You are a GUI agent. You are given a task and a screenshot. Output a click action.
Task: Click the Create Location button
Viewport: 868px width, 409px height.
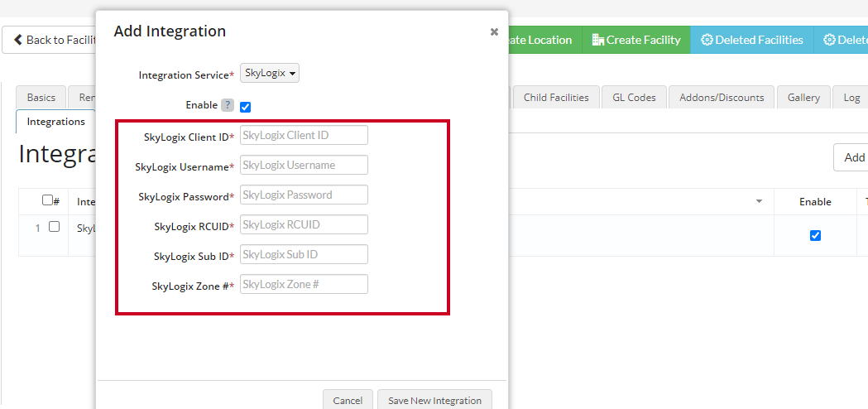coord(544,40)
